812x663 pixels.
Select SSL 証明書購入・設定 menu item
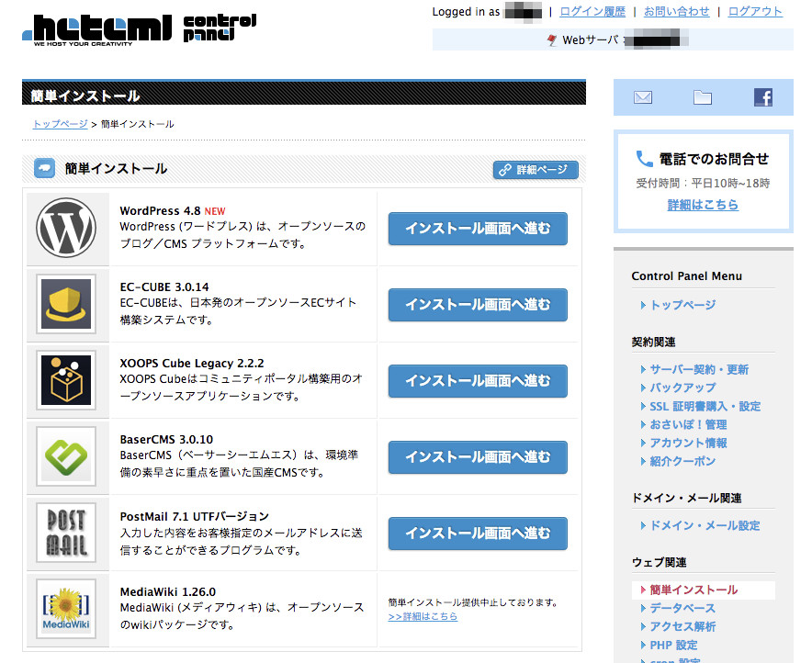[x=705, y=406]
